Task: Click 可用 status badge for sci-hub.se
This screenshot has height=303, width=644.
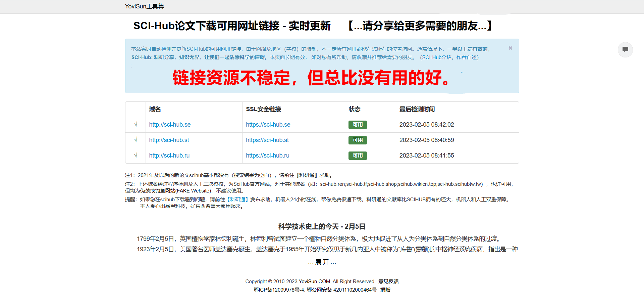Action: click(358, 125)
